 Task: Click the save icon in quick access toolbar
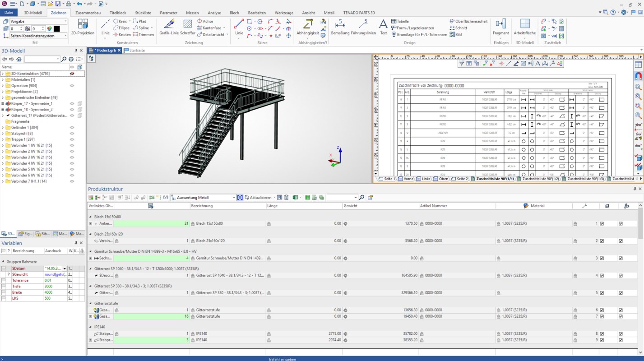58,4
